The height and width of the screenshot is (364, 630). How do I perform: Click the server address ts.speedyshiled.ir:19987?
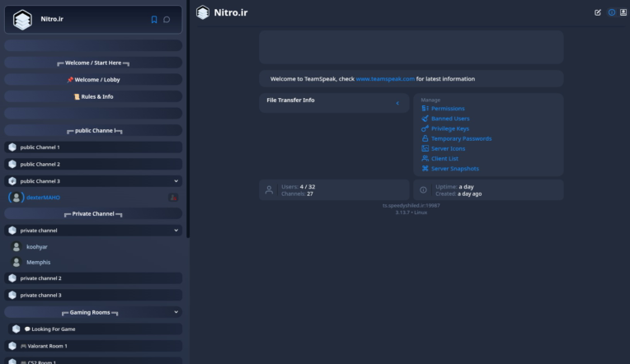(411, 206)
